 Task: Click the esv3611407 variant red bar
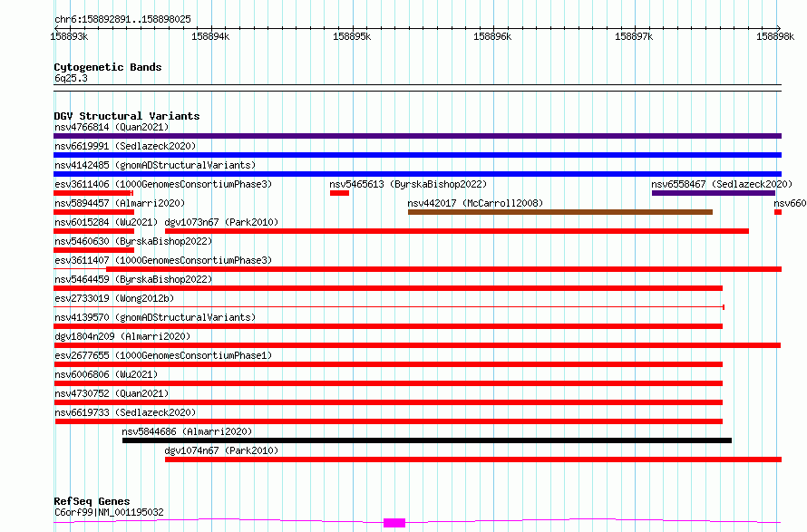[x=443, y=269]
